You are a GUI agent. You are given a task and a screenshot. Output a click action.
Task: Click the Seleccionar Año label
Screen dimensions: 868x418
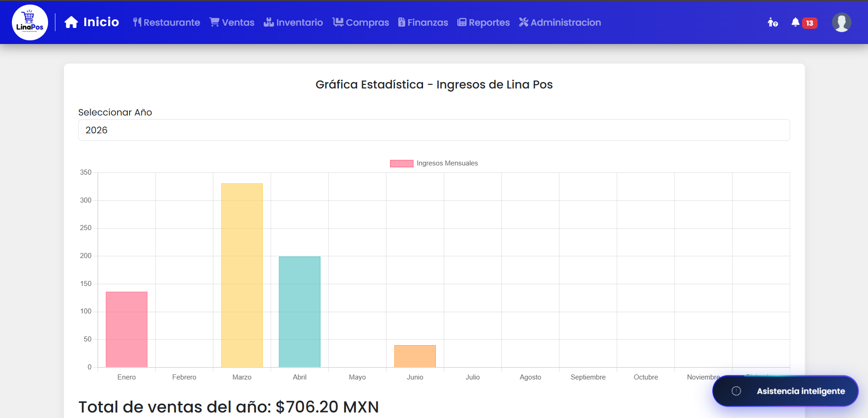115,112
